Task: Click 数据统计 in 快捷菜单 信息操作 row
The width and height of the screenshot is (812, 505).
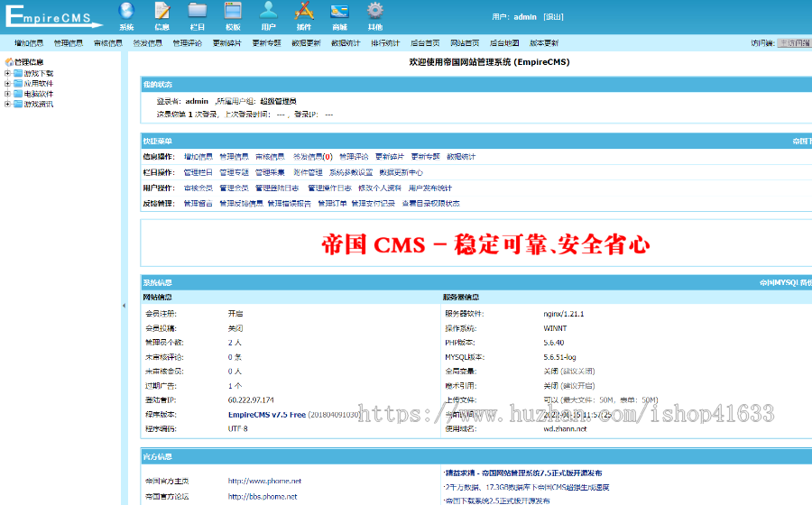Action: click(x=461, y=157)
